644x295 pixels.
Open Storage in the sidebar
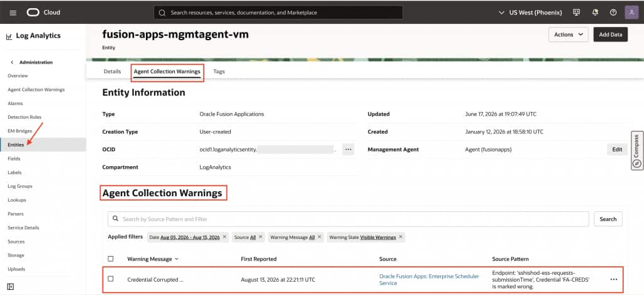point(16,255)
